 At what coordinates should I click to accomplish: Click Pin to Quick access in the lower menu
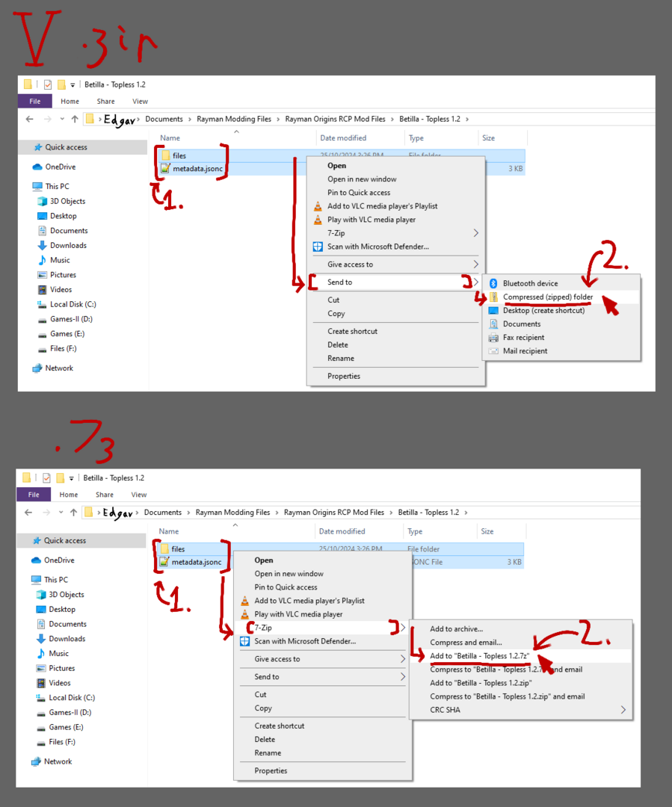[x=286, y=587]
